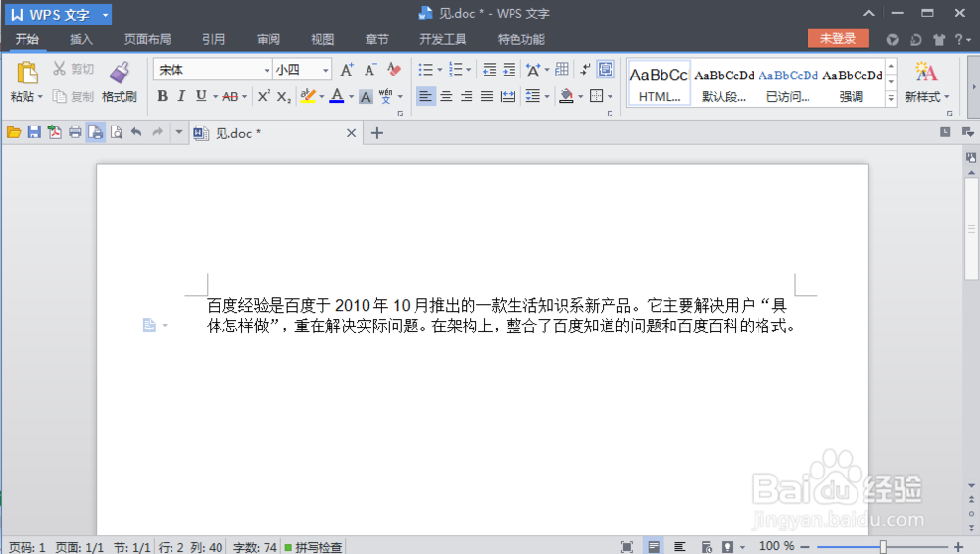Select the HTML... style
This screenshot has height=554, width=980.
[x=659, y=82]
